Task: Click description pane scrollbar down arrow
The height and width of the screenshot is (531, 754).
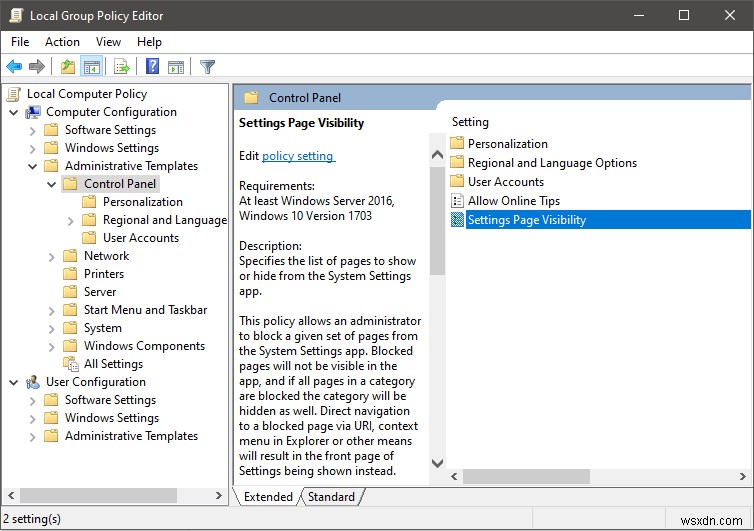Action: click(437, 464)
